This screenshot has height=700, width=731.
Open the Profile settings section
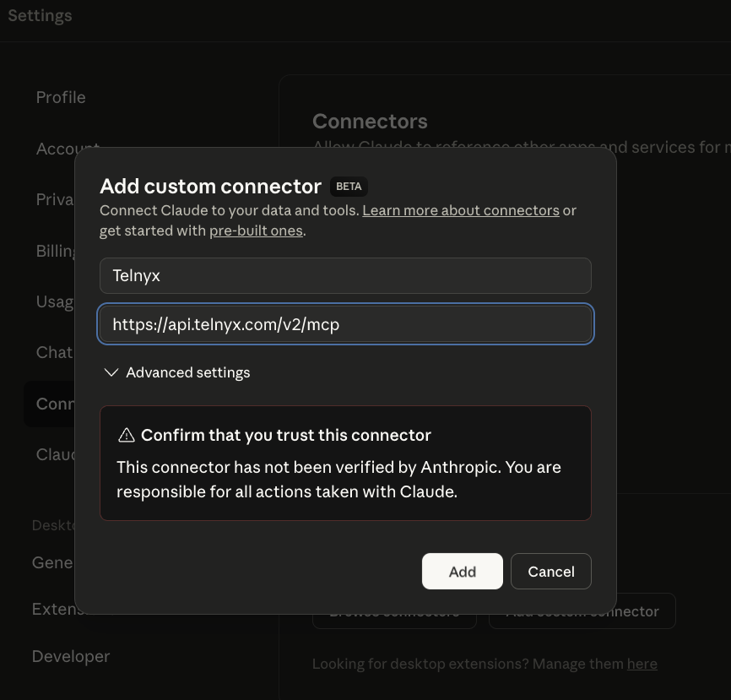coord(61,97)
